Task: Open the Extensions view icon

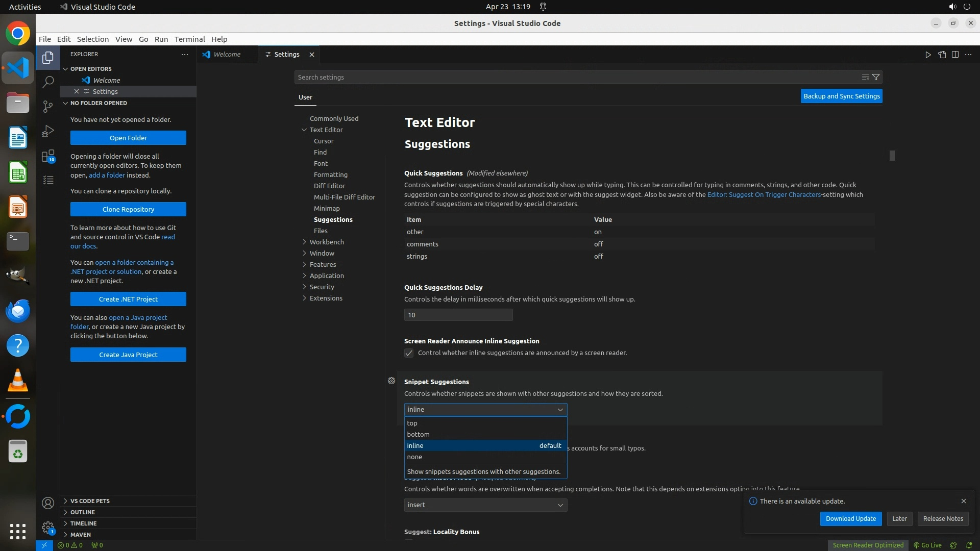Action: [x=48, y=156]
